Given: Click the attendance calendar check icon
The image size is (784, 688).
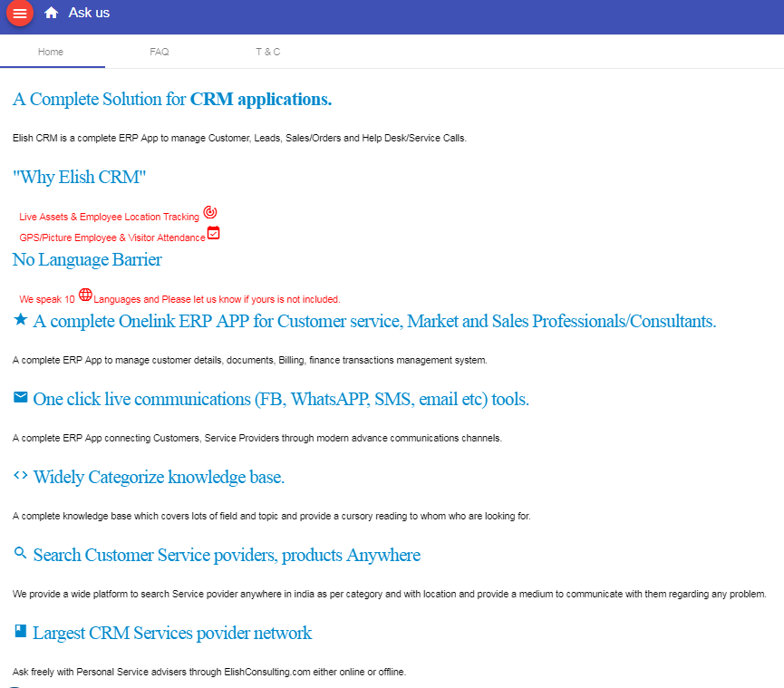Looking at the screenshot, I should [214, 233].
